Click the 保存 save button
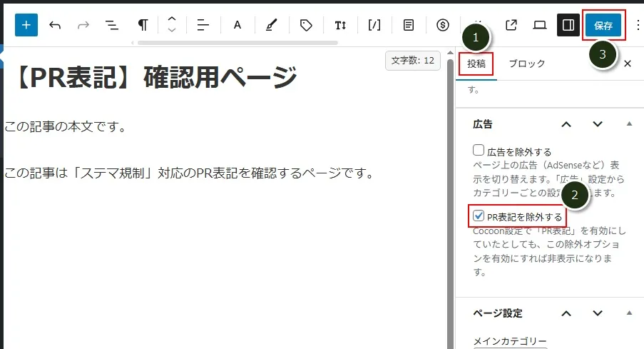Image resolution: width=644 pixels, height=349 pixels. (603, 25)
